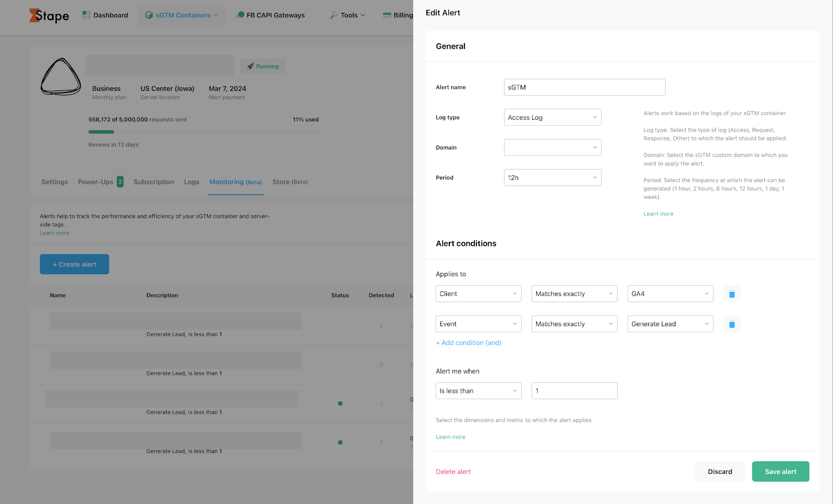Viewport: 833px width, 504px height.
Task: Open the Logs tab
Action: pos(191,182)
